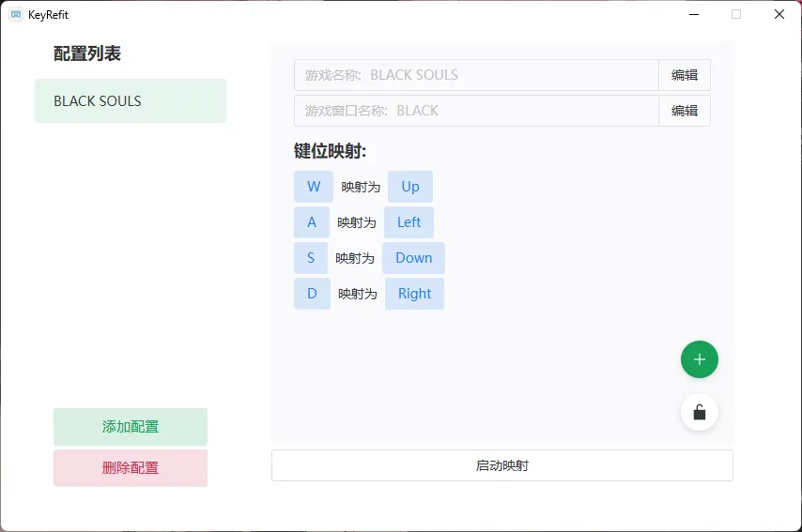Select the A source key chip

coord(311,222)
